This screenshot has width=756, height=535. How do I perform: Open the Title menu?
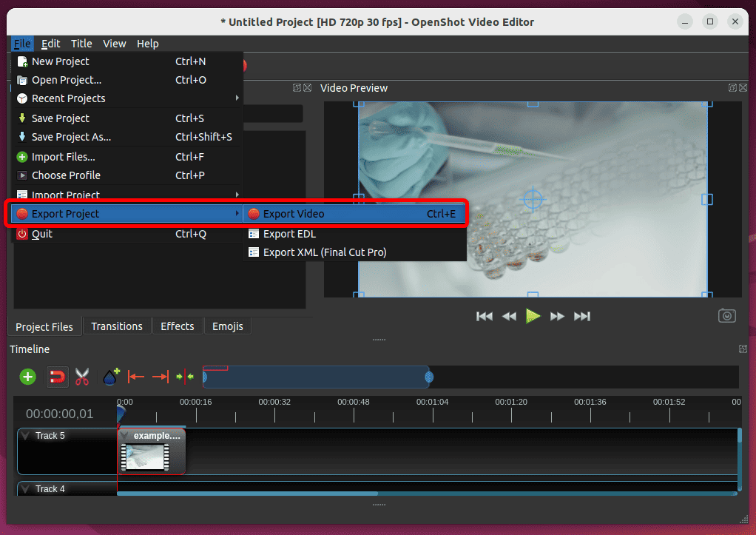(81, 43)
